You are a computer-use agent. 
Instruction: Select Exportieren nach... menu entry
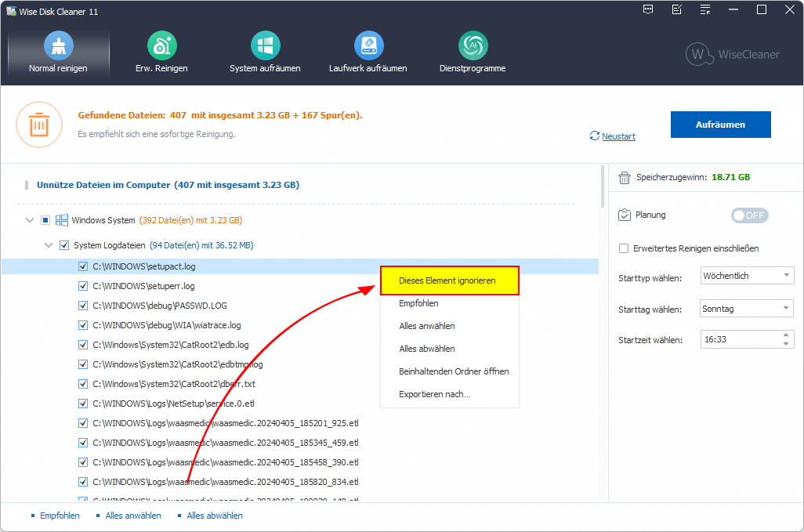[450, 394]
